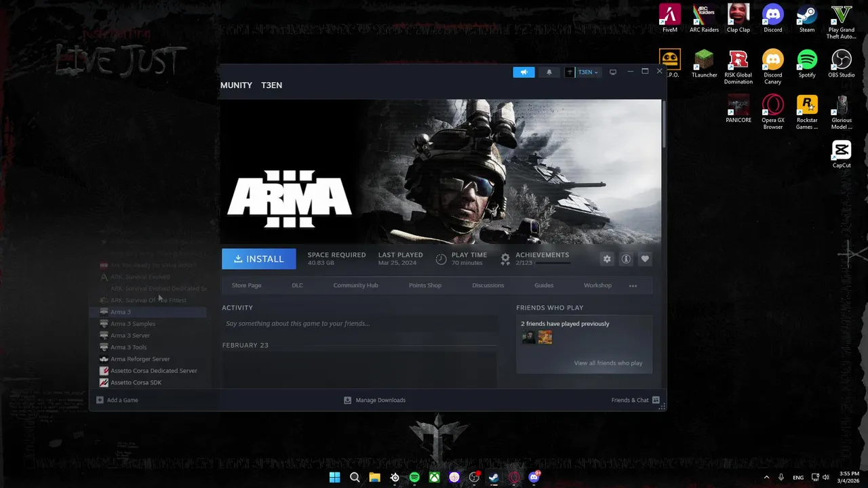Open the Steam notifications bell
The width and height of the screenshot is (868, 488).
point(549,72)
